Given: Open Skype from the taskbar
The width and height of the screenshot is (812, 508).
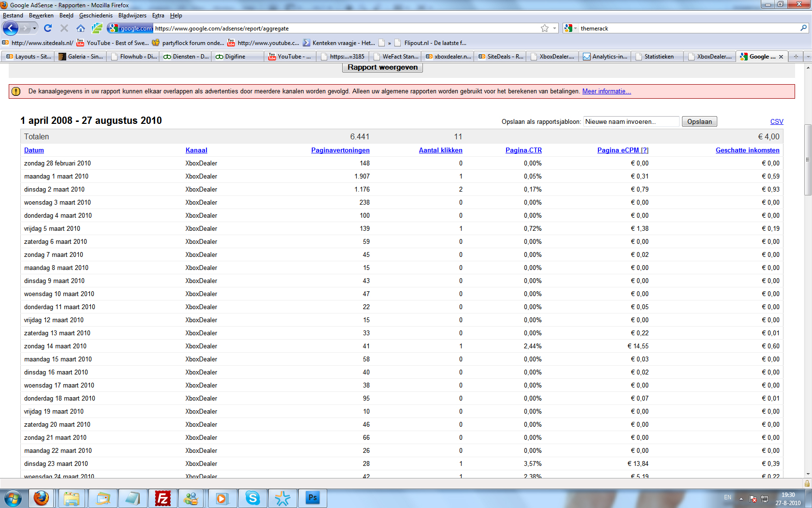Looking at the screenshot, I should (x=253, y=498).
